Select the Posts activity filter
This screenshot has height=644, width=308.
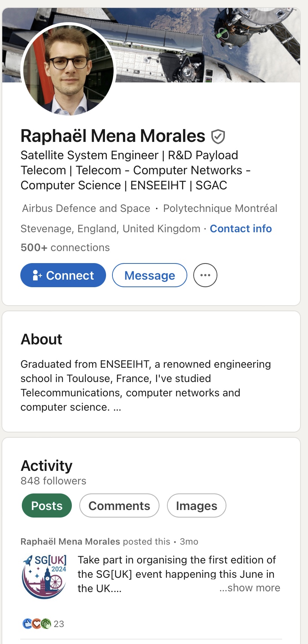point(47,506)
